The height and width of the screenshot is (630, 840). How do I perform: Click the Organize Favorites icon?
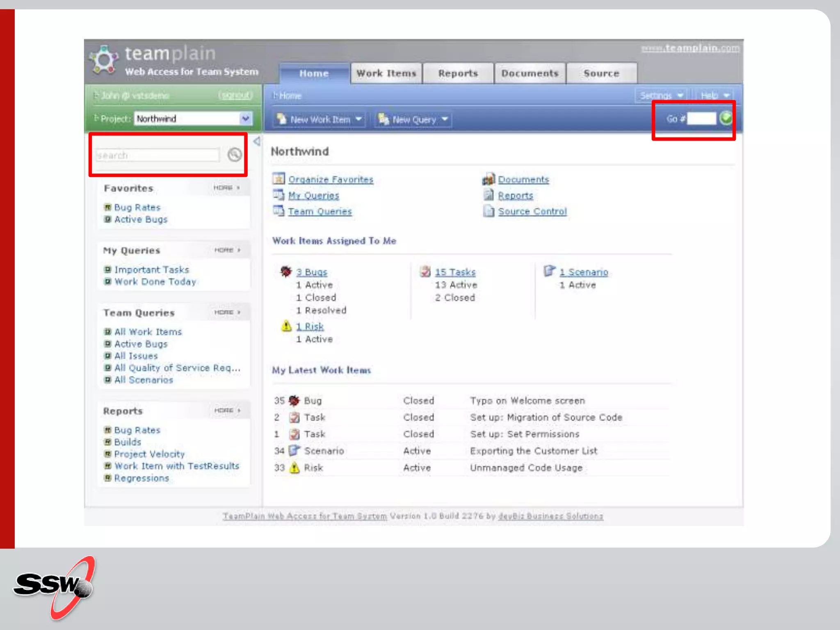click(278, 179)
